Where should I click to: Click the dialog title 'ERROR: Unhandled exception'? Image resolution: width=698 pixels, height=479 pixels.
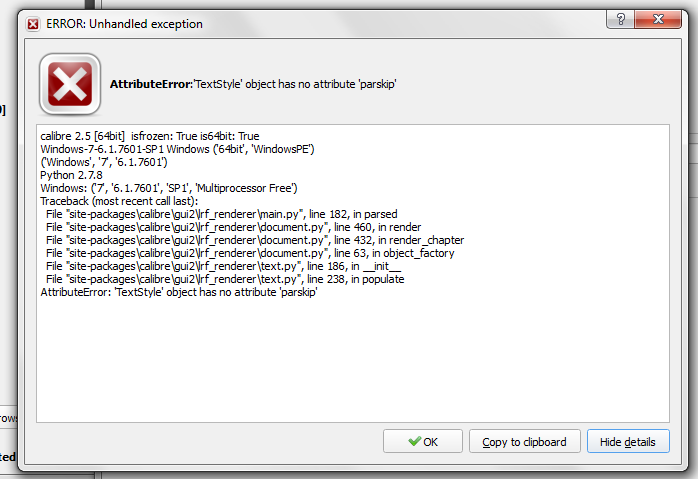[124, 23]
